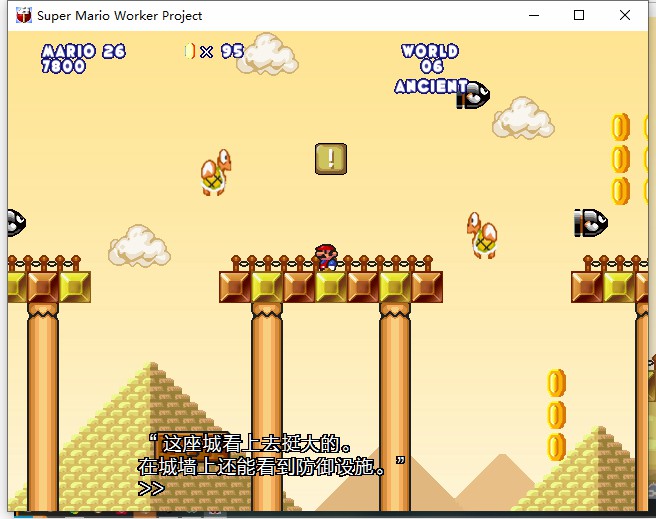Click the coin counter icon in the HUD
656x519 pixels.
tap(190, 51)
